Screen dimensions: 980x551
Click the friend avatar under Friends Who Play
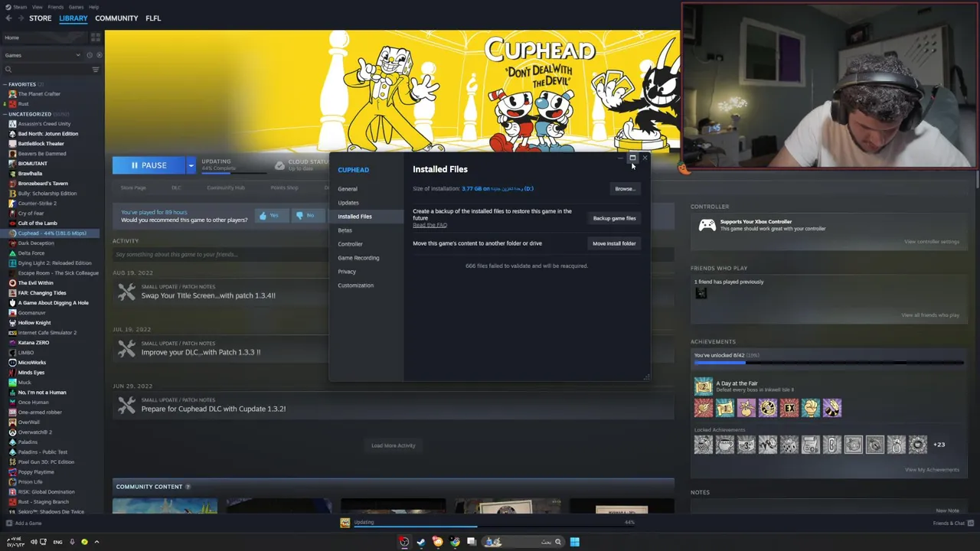[701, 293]
